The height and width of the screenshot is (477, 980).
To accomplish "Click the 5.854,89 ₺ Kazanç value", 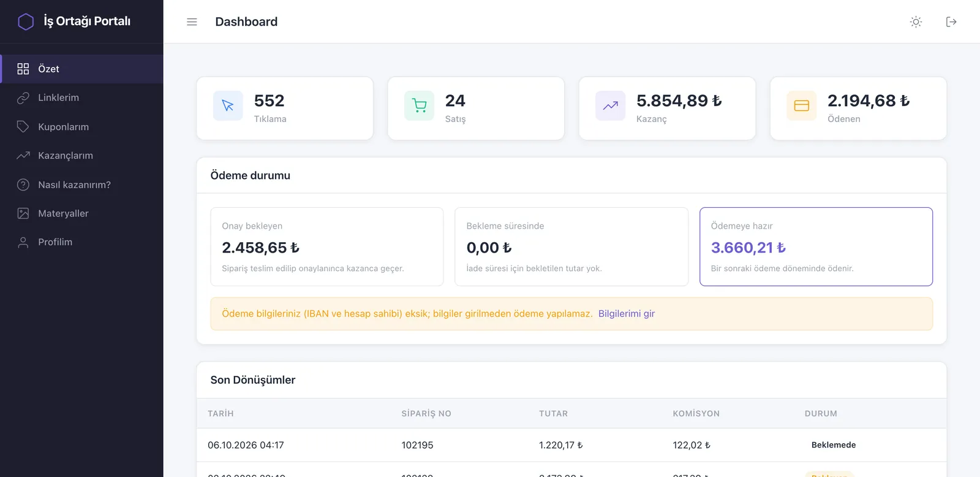I will tap(679, 101).
